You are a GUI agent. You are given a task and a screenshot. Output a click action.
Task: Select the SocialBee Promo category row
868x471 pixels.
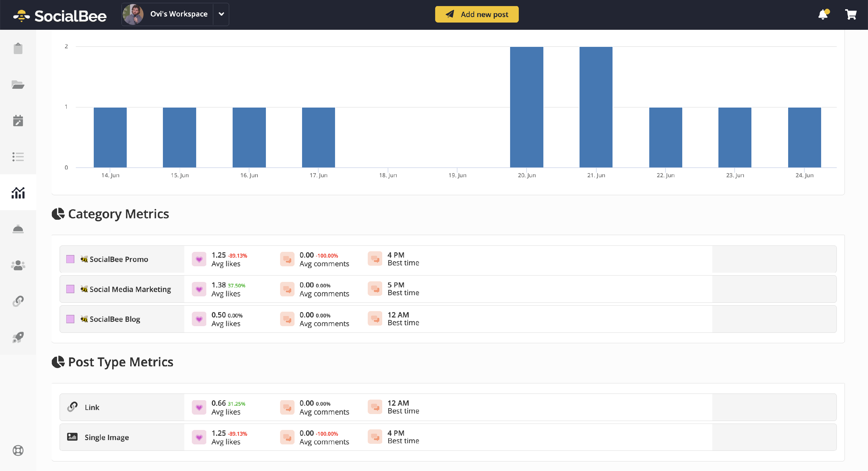click(448, 259)
